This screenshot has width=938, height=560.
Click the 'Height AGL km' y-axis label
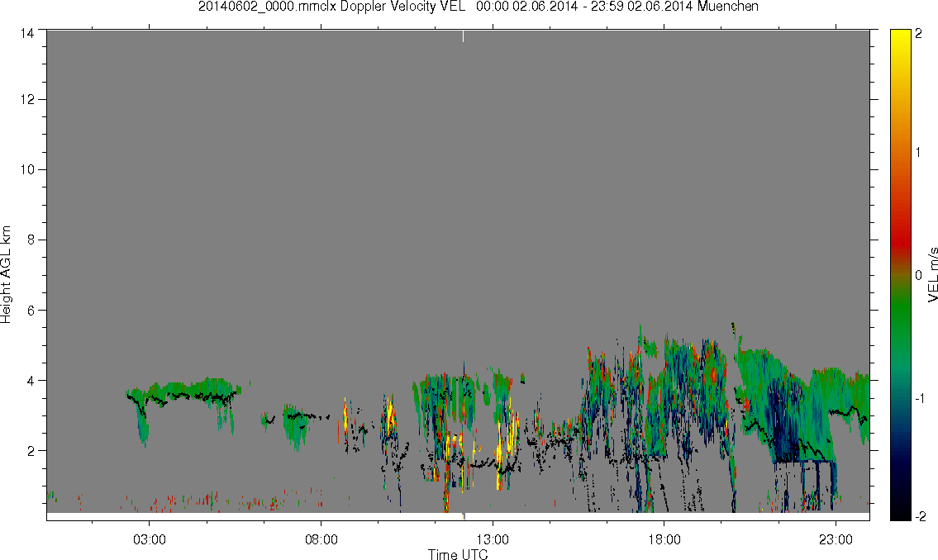(x=6, y=275)
